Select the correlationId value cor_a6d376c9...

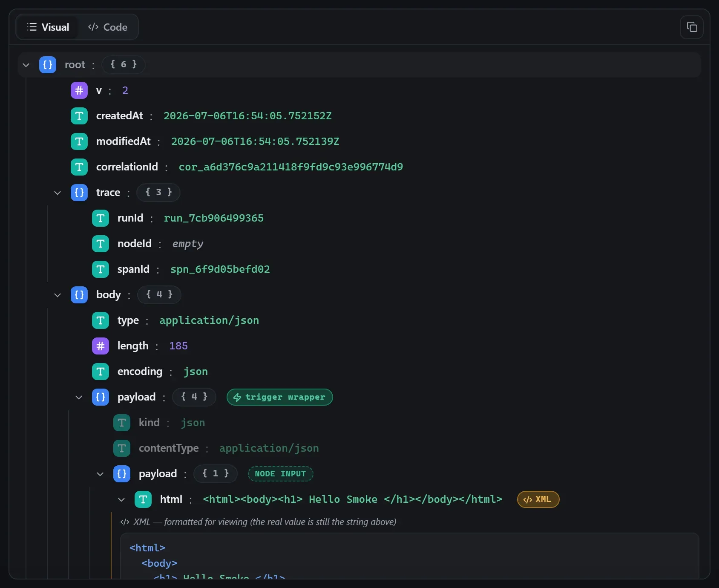pos(291,167)
